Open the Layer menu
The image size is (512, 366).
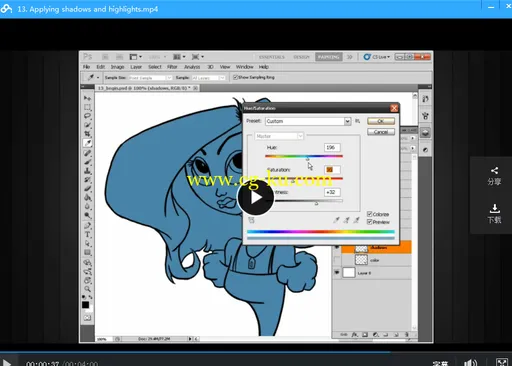click(x=136, y=67)
